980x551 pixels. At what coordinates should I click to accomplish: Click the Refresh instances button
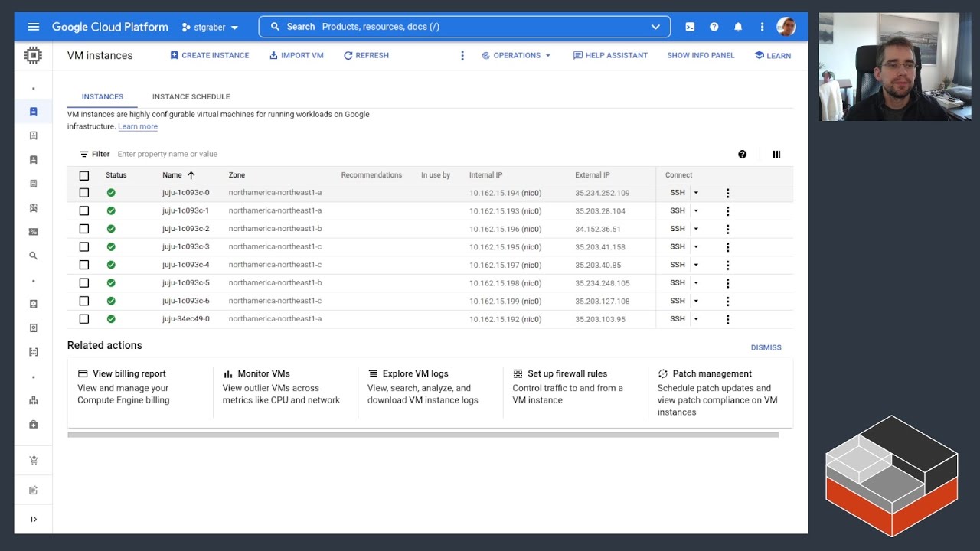366,55
